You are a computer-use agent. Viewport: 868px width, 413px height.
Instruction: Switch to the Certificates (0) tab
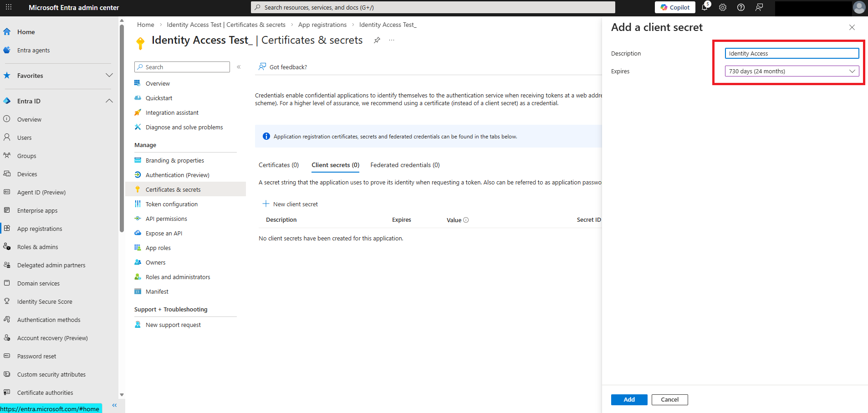tap(279, 165)
